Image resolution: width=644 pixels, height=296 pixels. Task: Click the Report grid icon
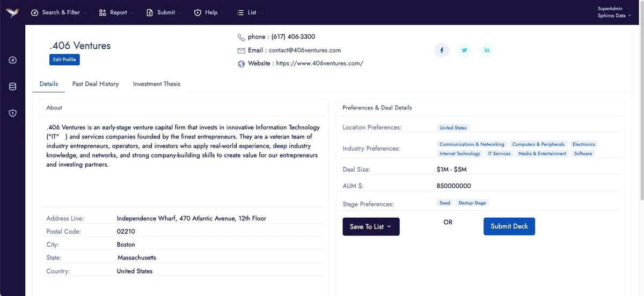(x=103, y=13)
